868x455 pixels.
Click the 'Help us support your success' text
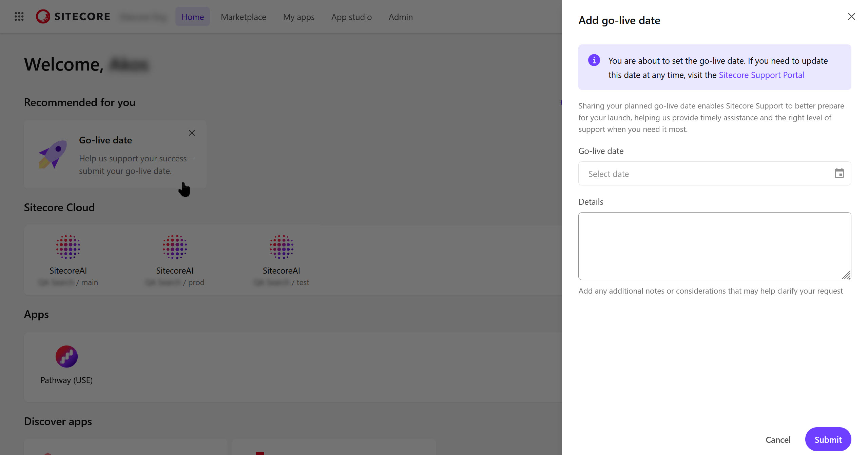pos(136,165)
